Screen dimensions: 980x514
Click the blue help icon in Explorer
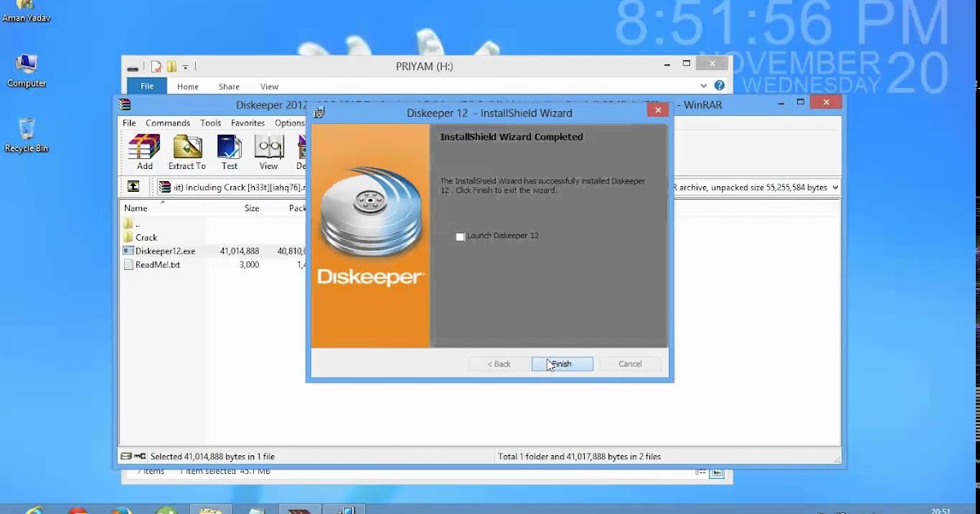719,86
